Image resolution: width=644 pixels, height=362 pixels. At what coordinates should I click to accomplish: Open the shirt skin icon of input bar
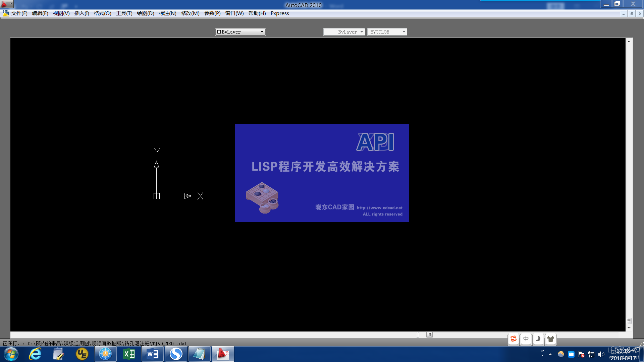pyautogui.click(x=550, y=339)
